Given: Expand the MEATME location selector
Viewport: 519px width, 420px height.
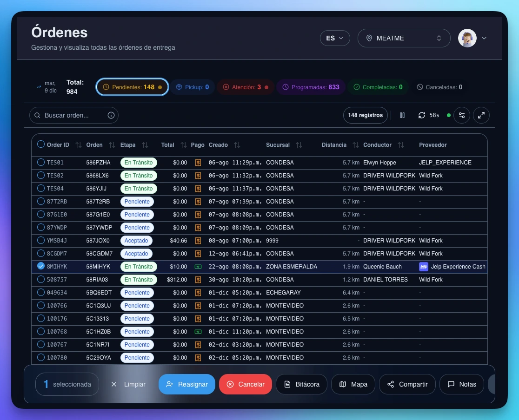Looking at the screenshot, I should pyautogui.click(x=404, y=38).
